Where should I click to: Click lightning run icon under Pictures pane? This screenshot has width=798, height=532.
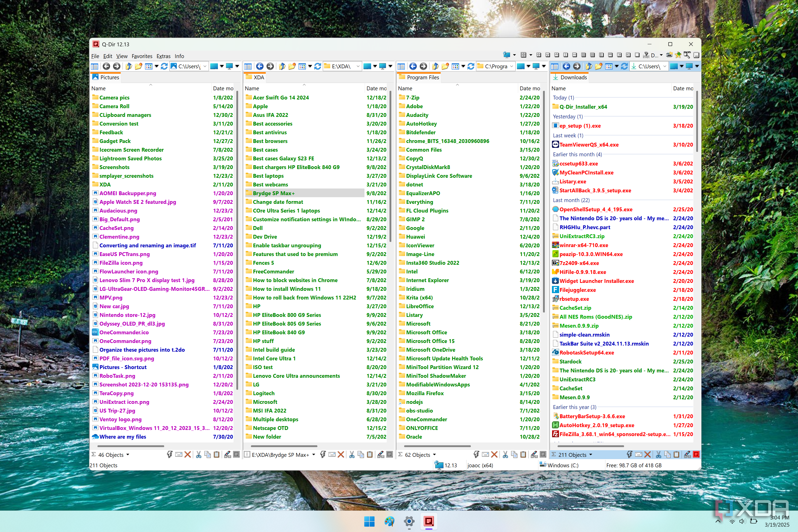coord(170,455)
